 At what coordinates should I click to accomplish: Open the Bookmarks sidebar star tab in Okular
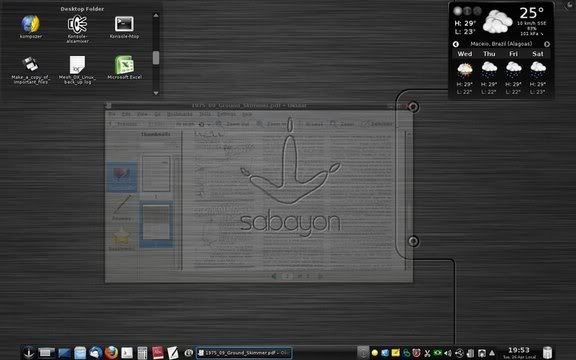[122, 239]
